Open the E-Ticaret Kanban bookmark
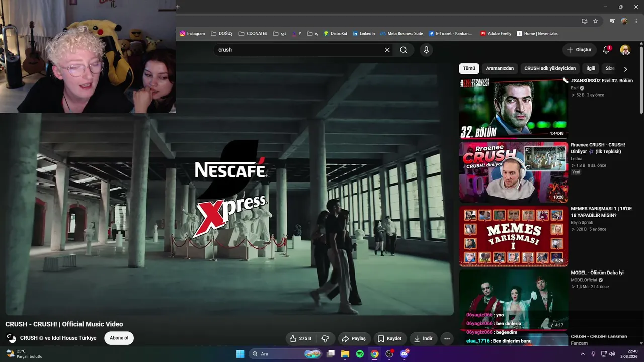Viewport: 644px width, 362px height. [451, 34]
